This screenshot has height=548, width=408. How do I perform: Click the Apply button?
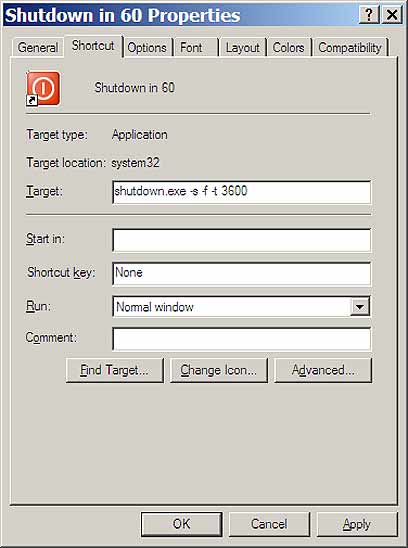point(357,524)
